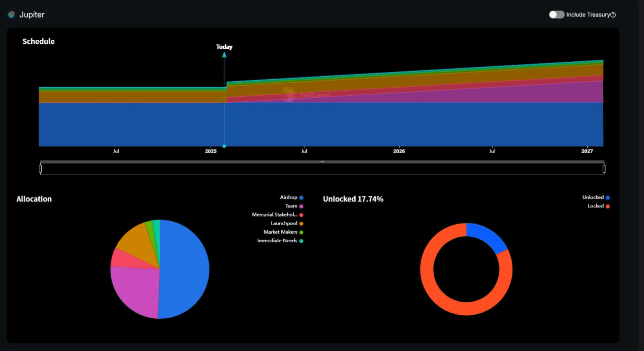Click the center grip of the range slider

[322, 162]
